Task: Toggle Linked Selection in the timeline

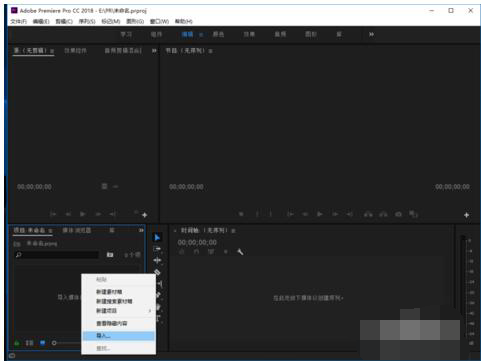Action: click(x=211, y=252)
